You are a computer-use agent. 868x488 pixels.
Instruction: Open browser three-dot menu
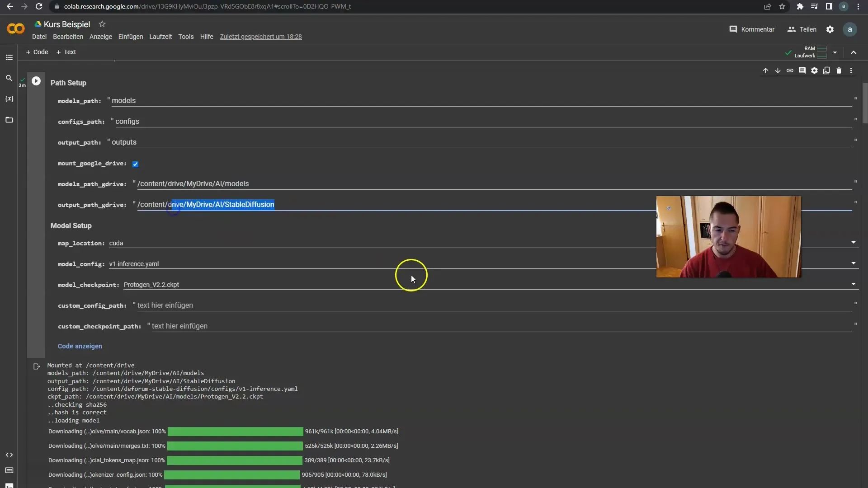click(x=858, y=6)
